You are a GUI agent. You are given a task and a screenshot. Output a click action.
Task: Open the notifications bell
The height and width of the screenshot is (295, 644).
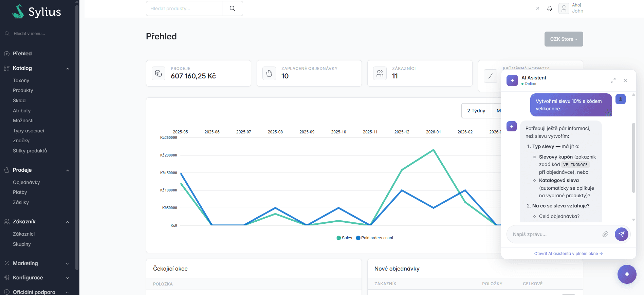point(550,8)
